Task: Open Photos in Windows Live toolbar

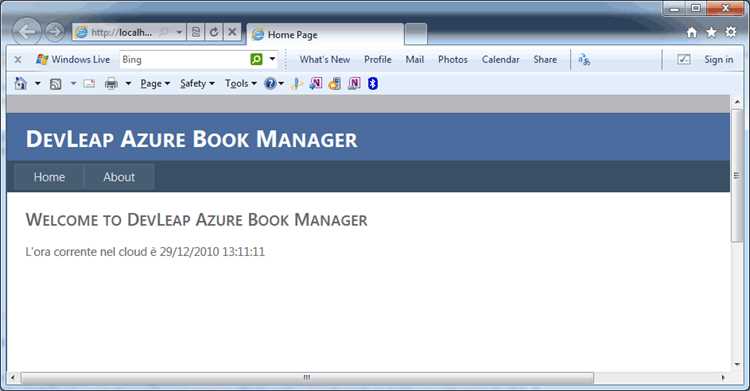Action: (452, 59)
